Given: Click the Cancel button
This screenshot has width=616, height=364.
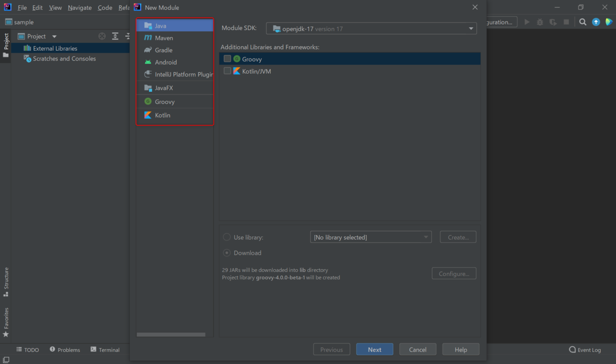Looking at the screenshot, I should pyautogui.click(x=418, y=350).
